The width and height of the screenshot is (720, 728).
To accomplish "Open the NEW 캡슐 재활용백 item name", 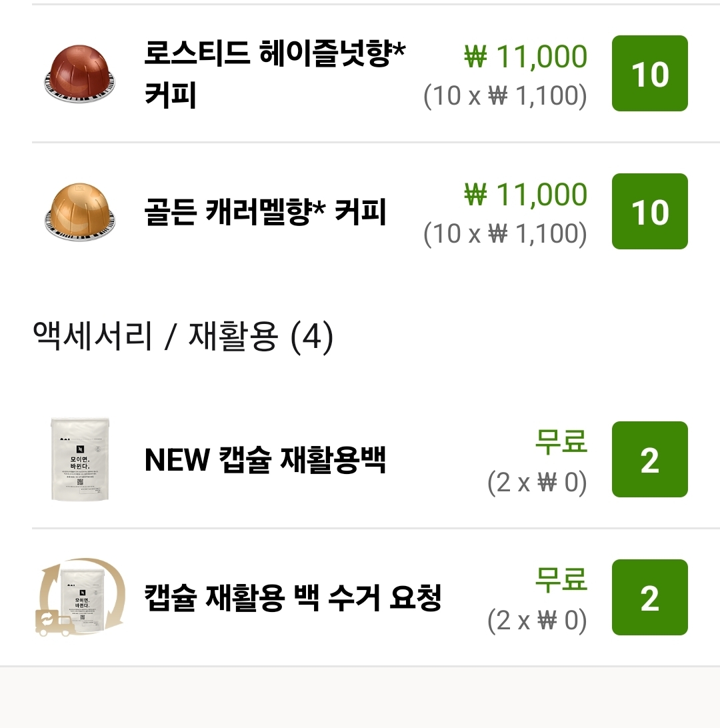I will pyautogui.click(x=265, y=460).
